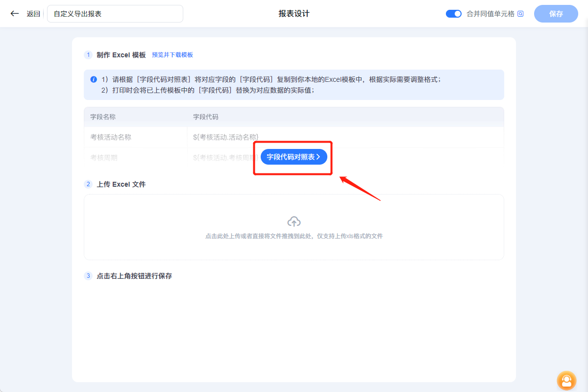Viewport: 588px width, 392px height.
Task: Click the 自定义导出报表 name input field
Action: [x=115, y=13]
